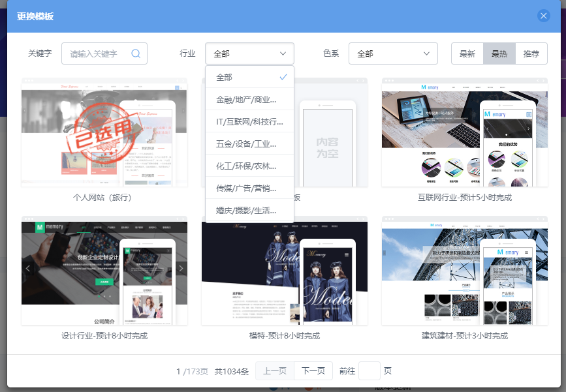Screen dimensions: 566x392
Task: Select the 全部 option in the industry list
Action: (249, 77)
